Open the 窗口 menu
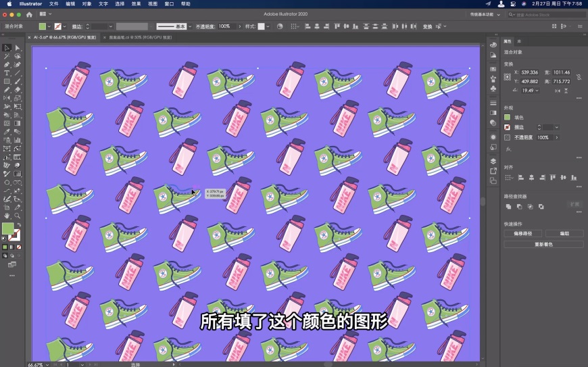 click(x=169, y=4)
